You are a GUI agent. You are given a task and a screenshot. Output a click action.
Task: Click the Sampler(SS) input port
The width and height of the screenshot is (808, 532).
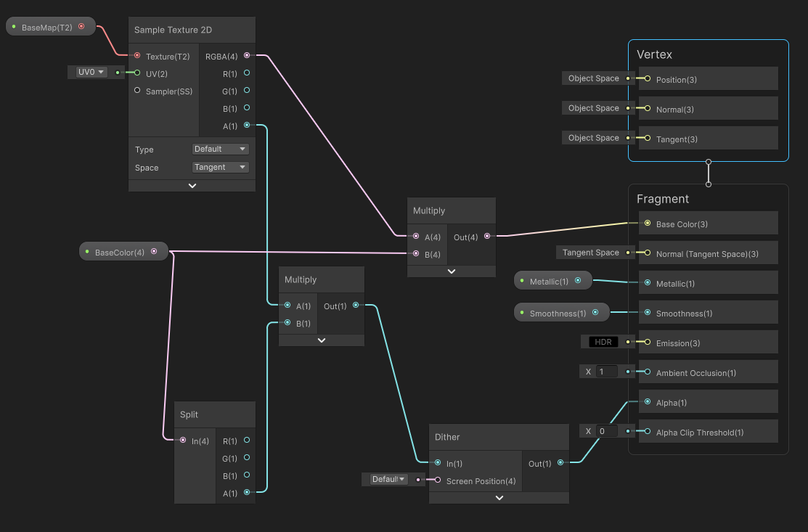point(137,91)
